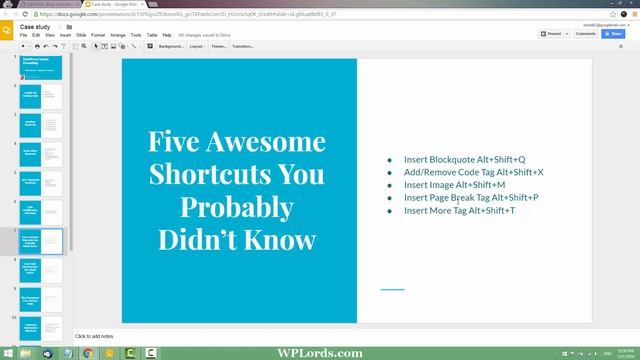Click into the speaker notes field
640x360 pixels.
tap(355, 336)
